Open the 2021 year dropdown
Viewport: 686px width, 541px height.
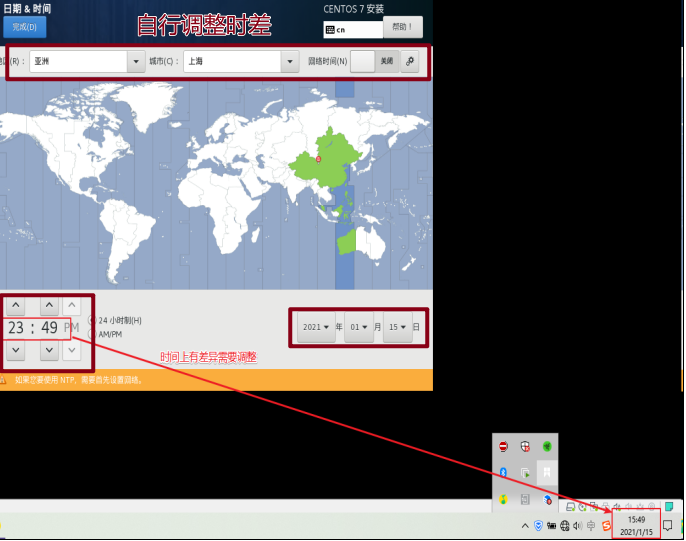coord(316,327)
